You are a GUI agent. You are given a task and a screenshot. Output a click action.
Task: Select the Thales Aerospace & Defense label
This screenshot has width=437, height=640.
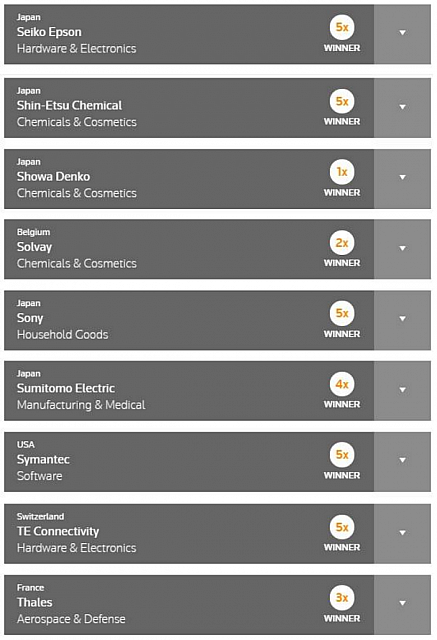click(71, 619)
